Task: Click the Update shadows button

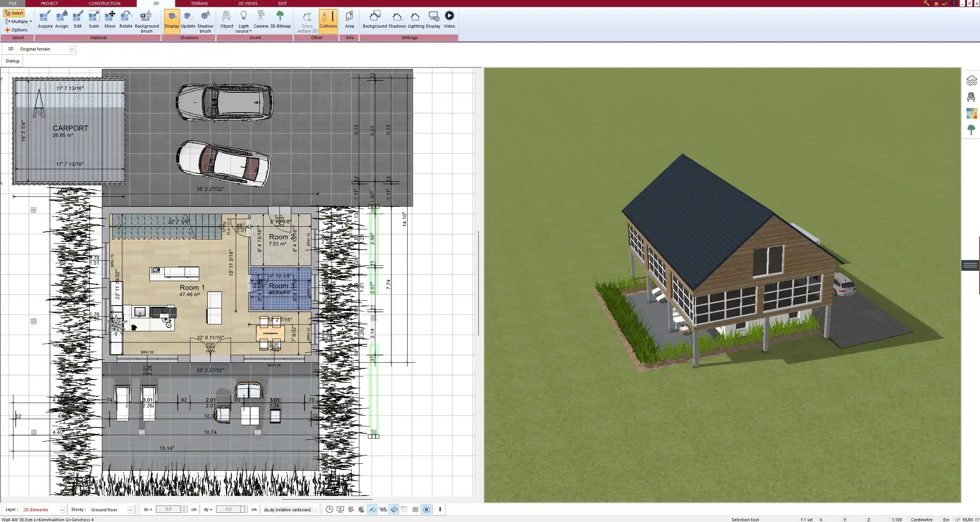Action: pyautogui.click(x=187, y=18)
